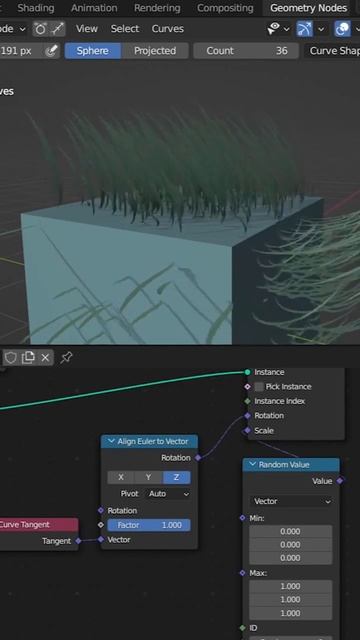The image size is (360, 640).
Task: Toggle curve selection mode icon
Action: [57, 29]
